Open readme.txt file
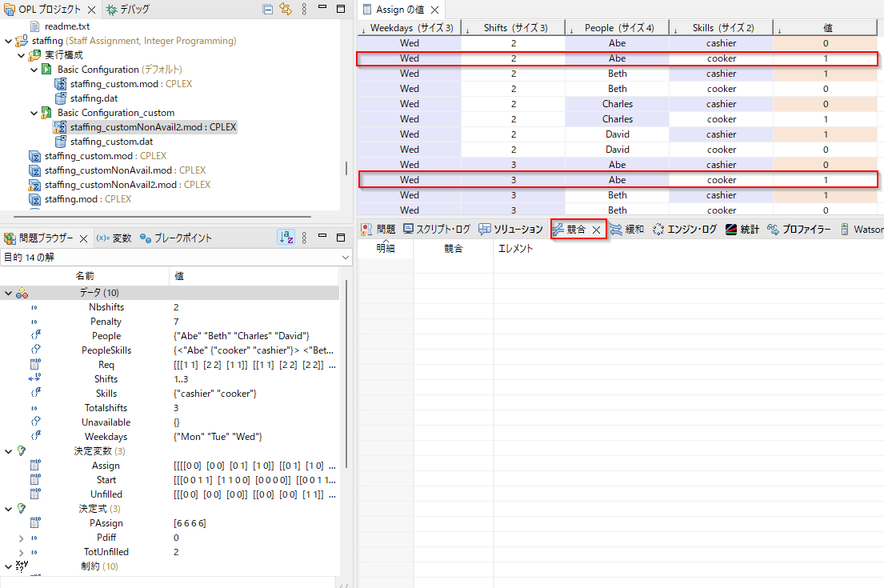 (67, 26)
